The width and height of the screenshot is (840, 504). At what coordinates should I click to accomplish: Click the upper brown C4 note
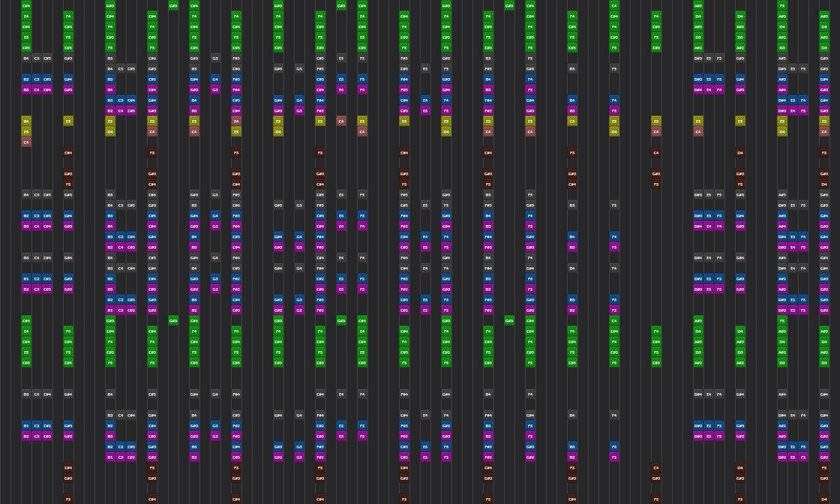[x=656, y=152]
